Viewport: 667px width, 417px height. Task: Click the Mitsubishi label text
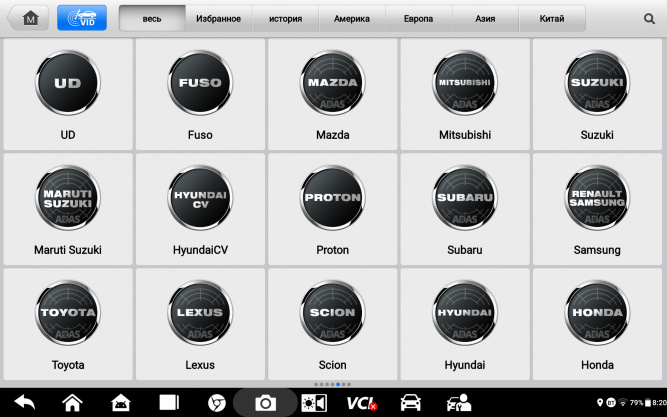pyautogui.click(x=465, y=135)
